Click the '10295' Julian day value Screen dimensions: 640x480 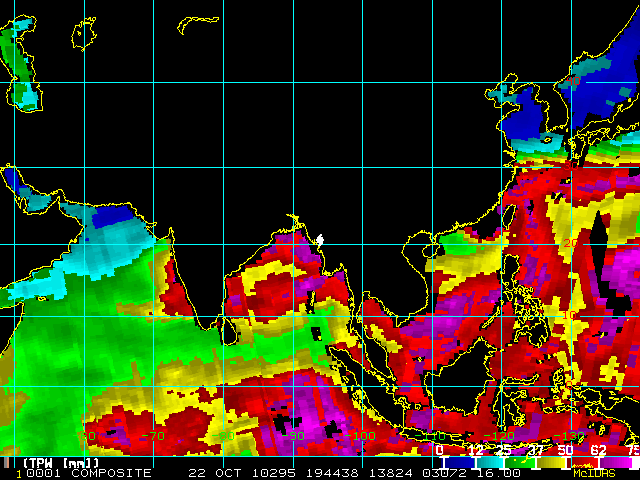pyautogui.click(x=273, y=473)
